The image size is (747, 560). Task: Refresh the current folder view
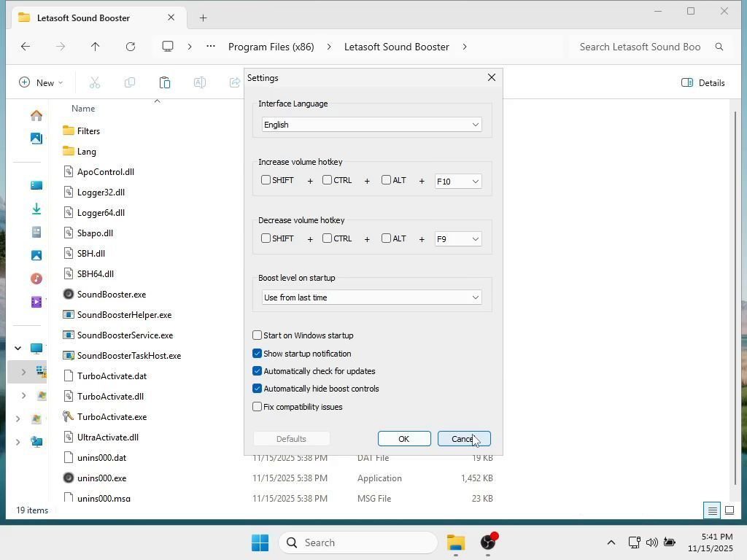click(x=131, y=47)
